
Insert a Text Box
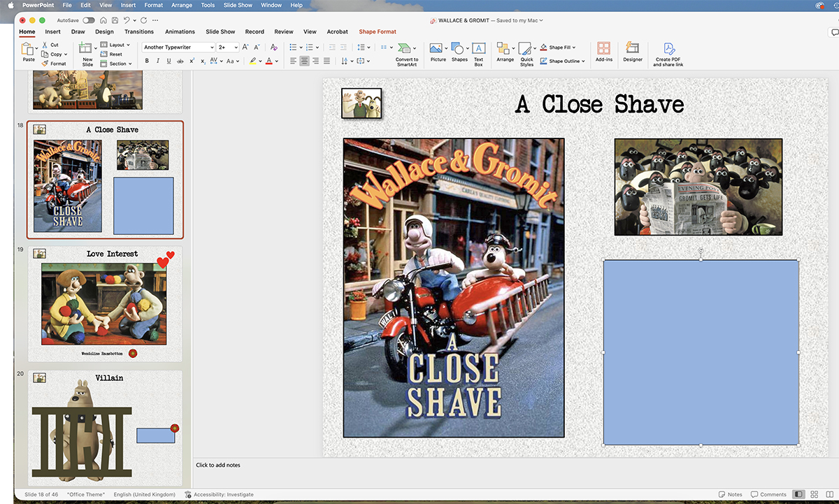pyautogui.click(x=478, y=53)
